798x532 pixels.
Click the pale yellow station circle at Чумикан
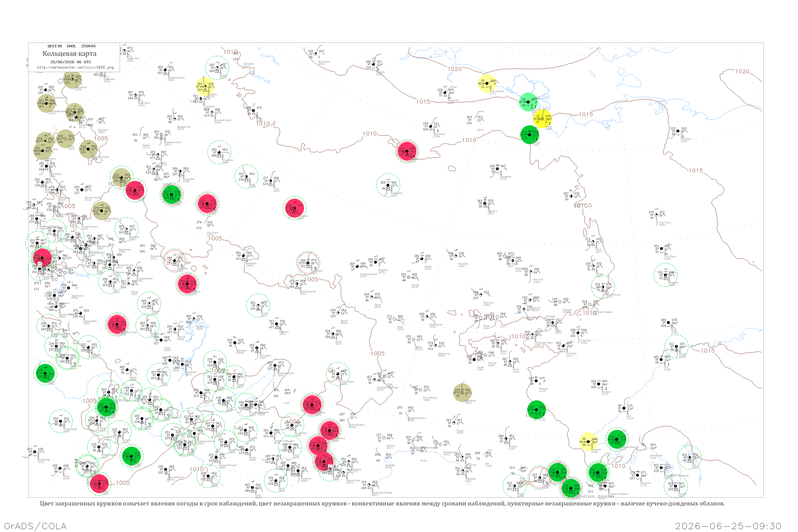point(588,442)
